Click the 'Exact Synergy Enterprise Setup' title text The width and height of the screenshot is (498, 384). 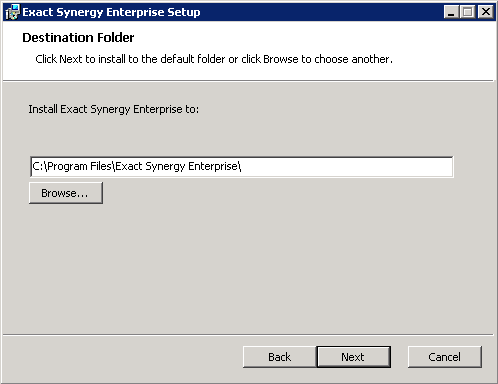(x=111, y=12)
